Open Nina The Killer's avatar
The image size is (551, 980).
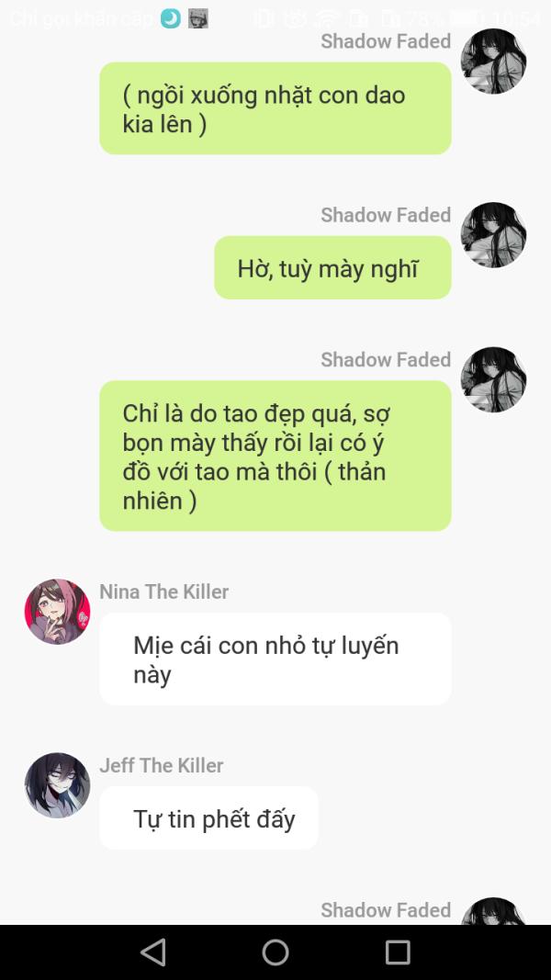[x=58, y=612]
